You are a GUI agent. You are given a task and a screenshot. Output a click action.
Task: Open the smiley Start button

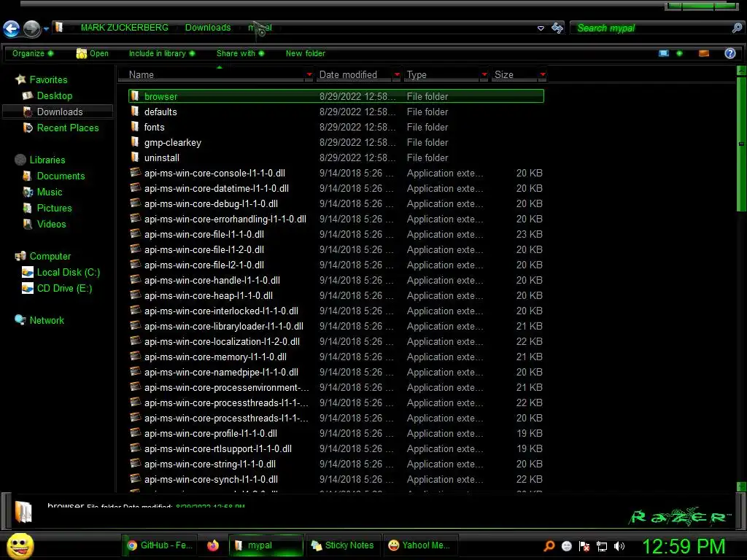(x=20, y=546)
